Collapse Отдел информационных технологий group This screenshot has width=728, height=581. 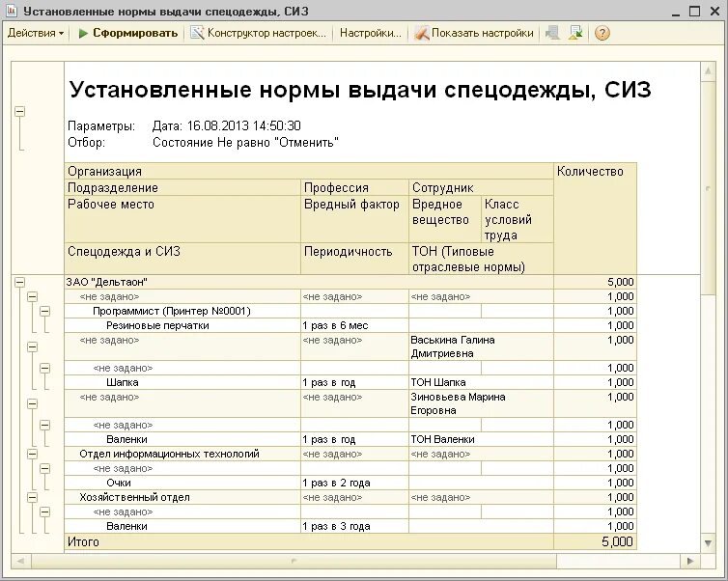click(32, 454)
